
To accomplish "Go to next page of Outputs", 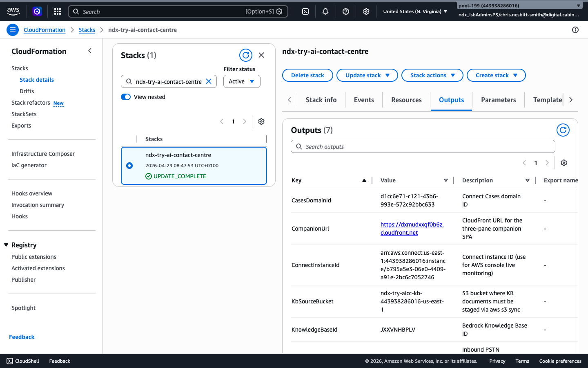I will 547,163.
